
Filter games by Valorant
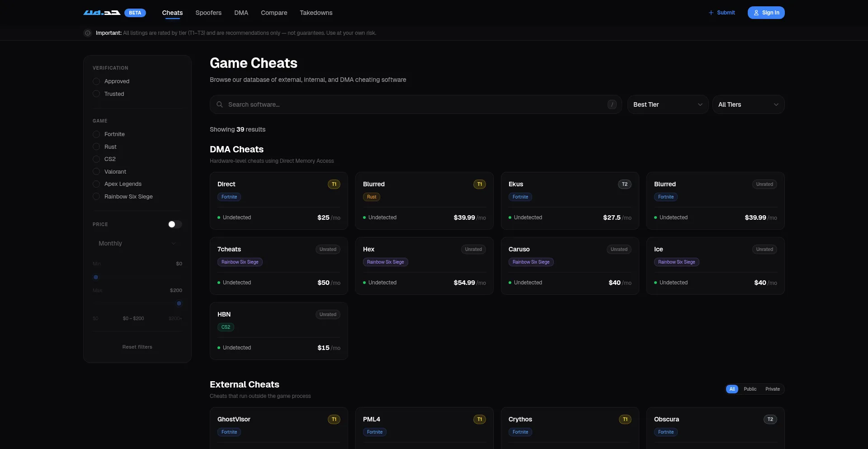109,172
